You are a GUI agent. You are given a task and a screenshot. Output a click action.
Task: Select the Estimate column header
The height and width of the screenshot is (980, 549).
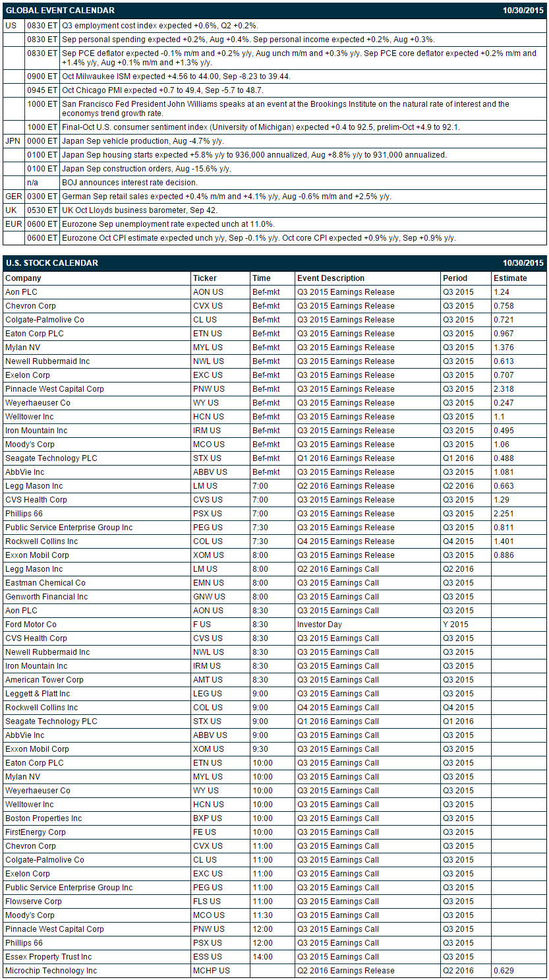[510, 278]
